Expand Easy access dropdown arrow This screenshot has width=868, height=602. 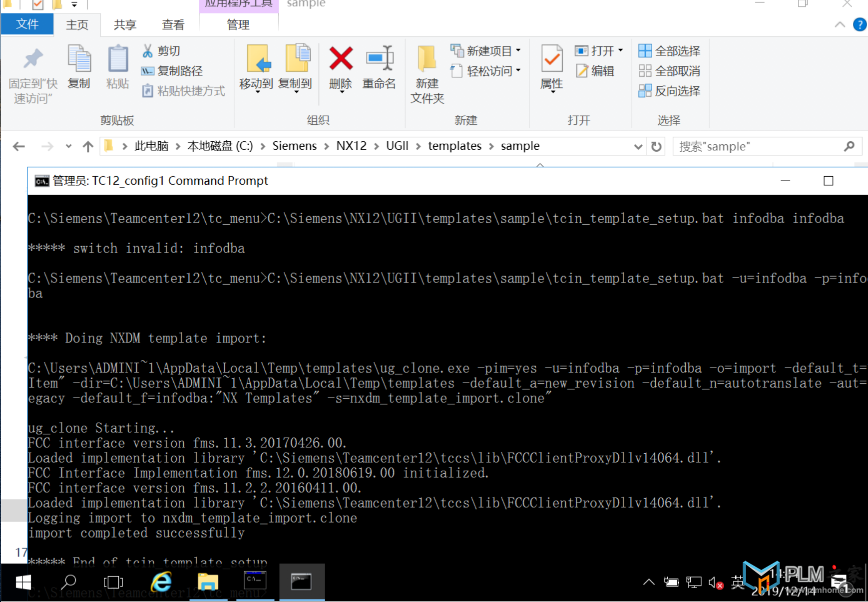coord(518,70)
